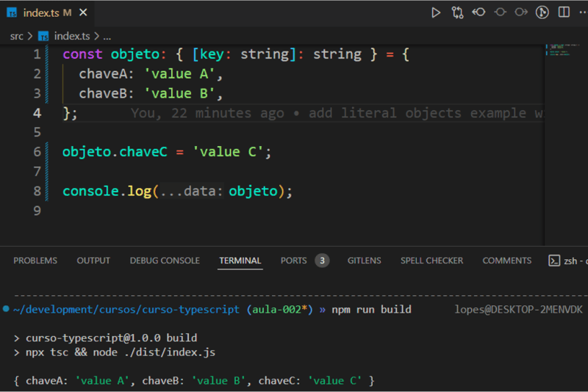Click 'npm run build' command in terminal

click(x=371, y=310)
